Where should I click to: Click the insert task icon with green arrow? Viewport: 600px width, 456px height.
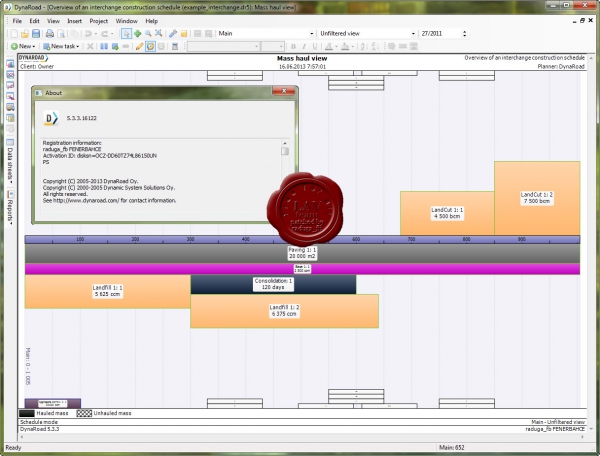(115, 46)
